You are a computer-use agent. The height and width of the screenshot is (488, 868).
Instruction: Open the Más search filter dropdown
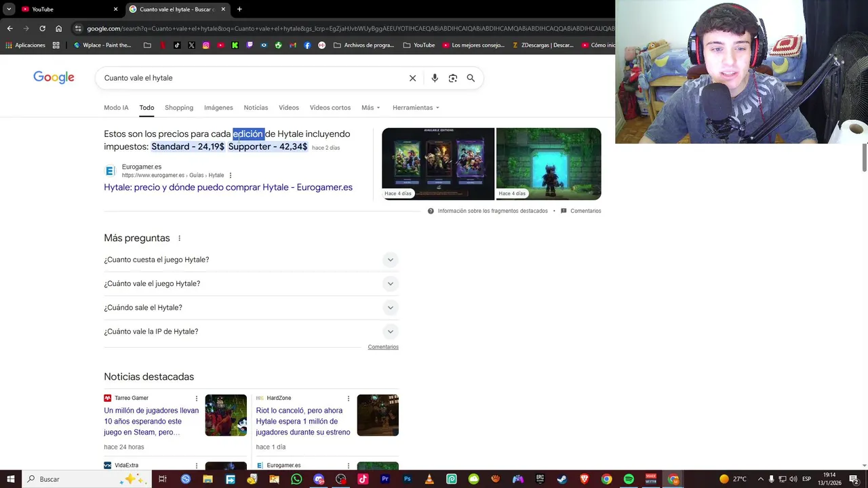370,108
